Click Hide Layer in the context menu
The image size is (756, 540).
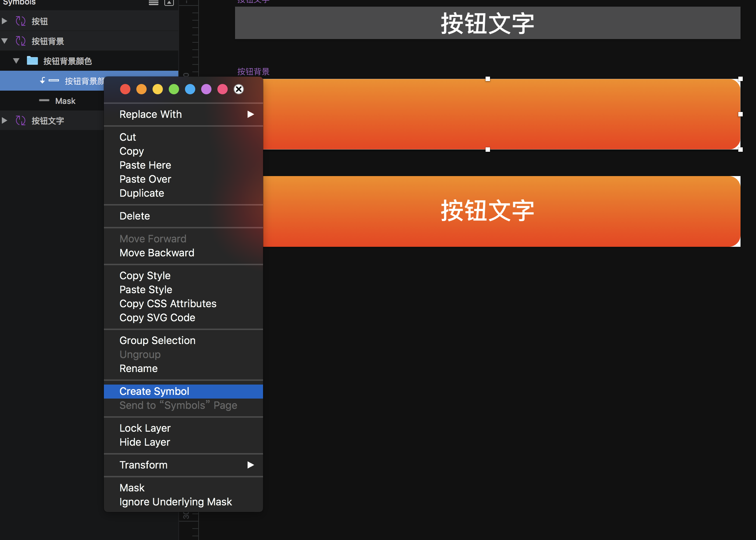pos(145,442)
